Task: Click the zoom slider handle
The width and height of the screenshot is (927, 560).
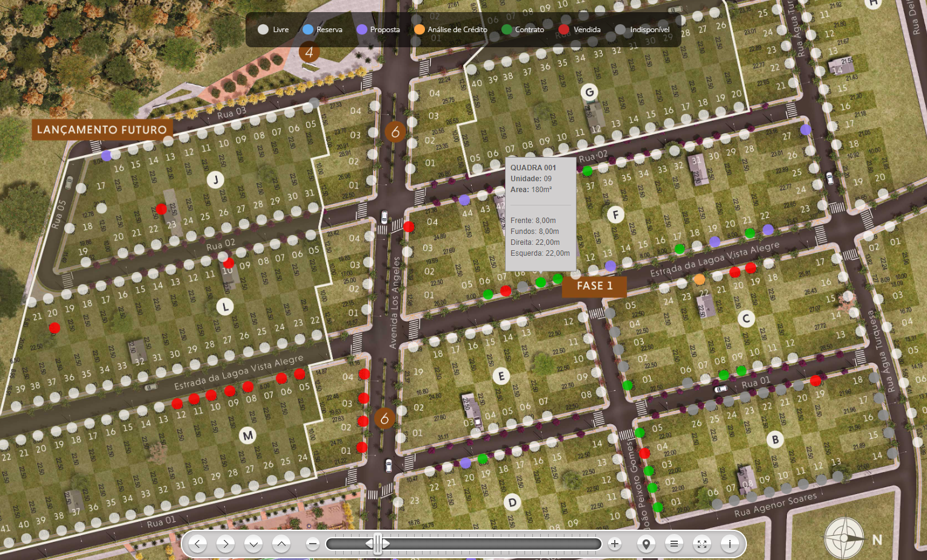Action: [378, 544]
